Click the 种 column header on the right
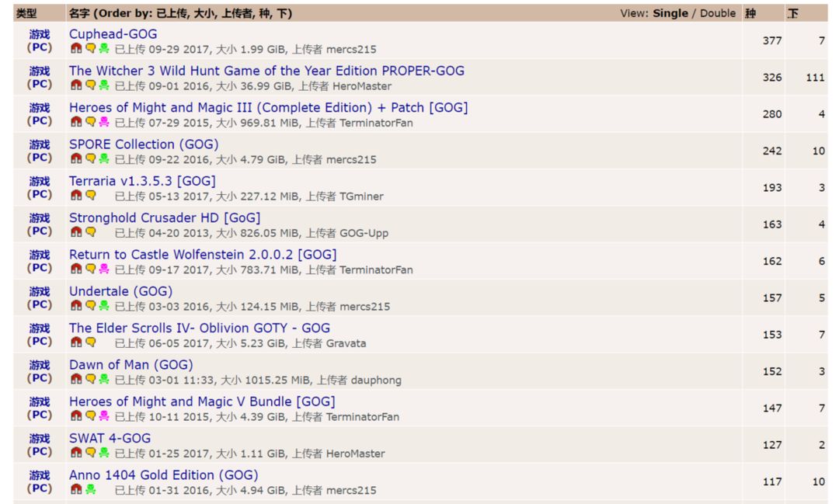The width and height of the screenshot is (839, 504). pos(750,13)
